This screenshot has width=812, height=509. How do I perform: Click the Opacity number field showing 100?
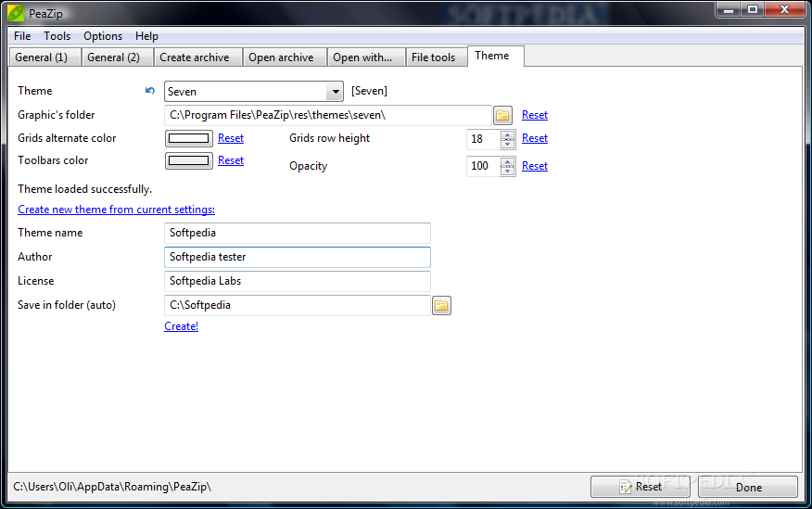pyautogui.click(x=483, y=166)
